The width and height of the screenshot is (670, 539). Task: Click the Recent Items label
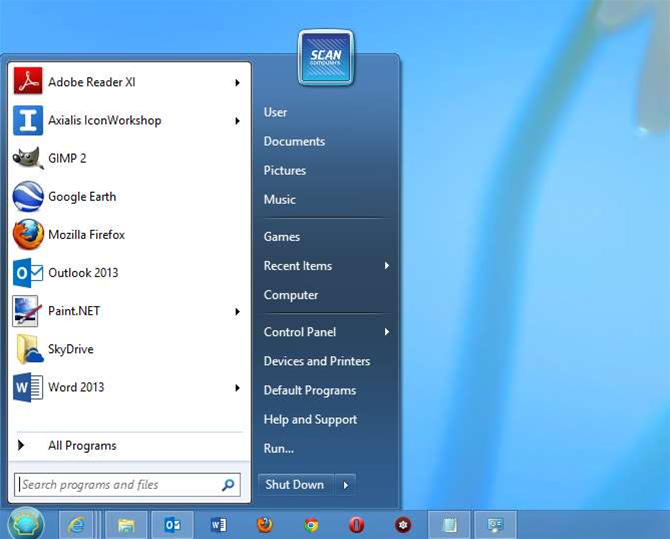pos(298,266)
